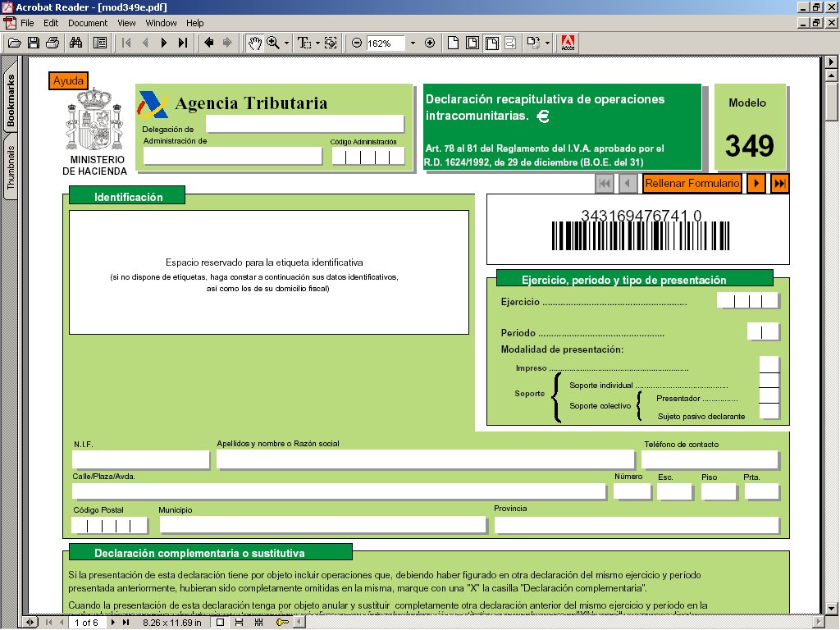Screen dimensions: 840x630
Task: Click the Print icon in toolbar
Action: click(52, 43)
